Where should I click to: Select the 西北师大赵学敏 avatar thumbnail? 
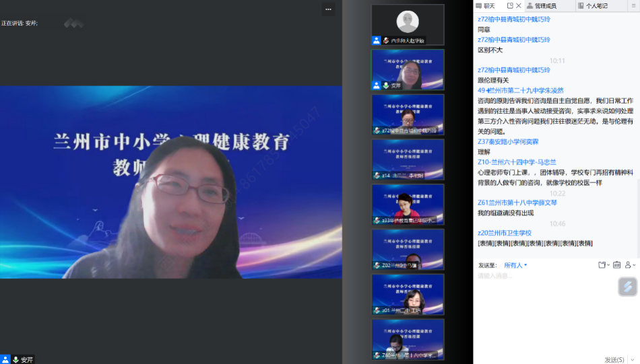[x=408, y=22]
